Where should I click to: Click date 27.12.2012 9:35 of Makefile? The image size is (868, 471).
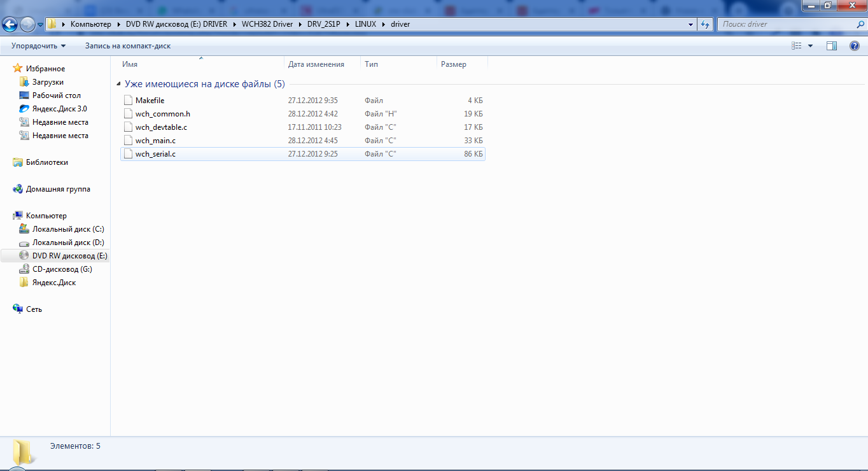[x=312, y=101]
